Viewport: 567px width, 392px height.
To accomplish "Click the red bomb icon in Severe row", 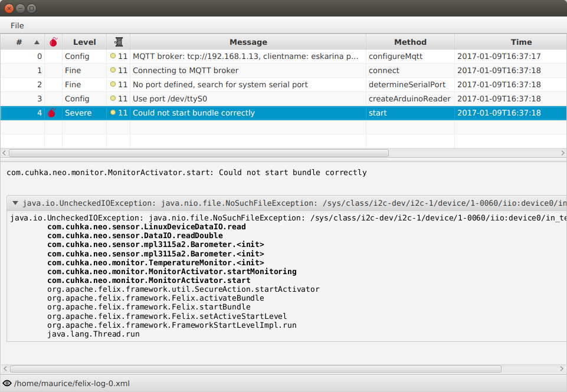I will [52, 113].
